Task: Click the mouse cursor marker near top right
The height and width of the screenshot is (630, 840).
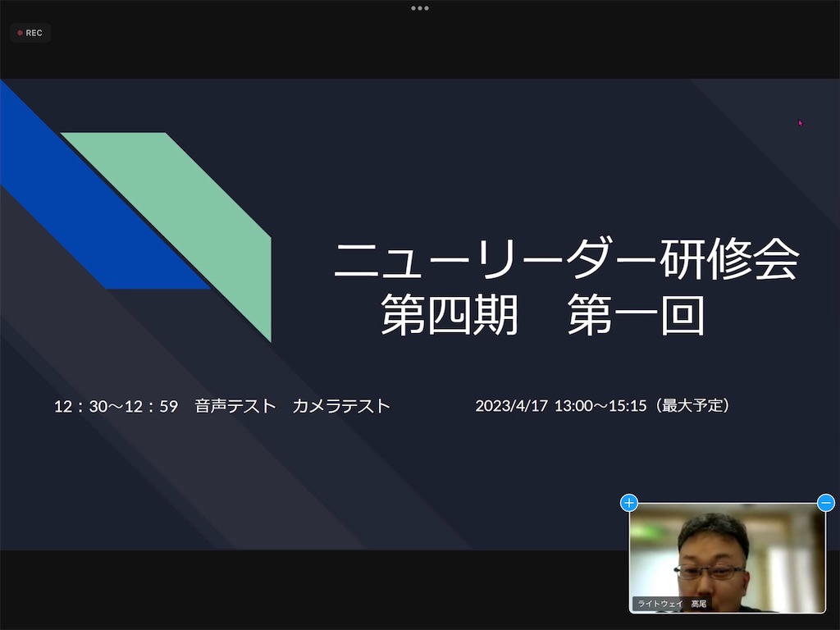Action: (x=800, y=122)
